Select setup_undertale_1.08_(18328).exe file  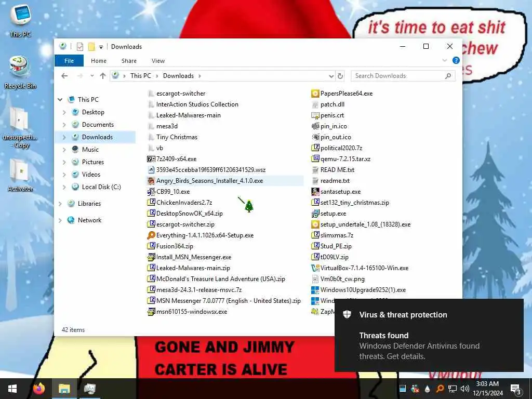point(361,224)
